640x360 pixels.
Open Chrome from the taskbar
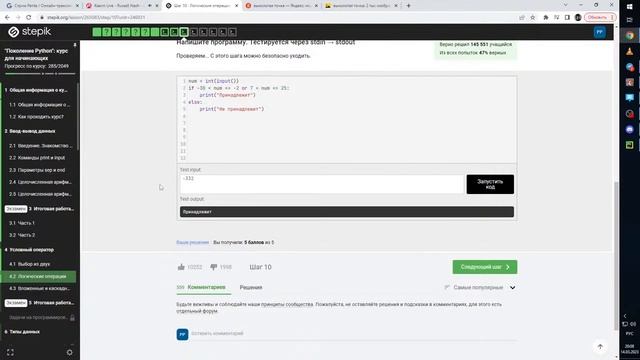[x=629, y=36]
